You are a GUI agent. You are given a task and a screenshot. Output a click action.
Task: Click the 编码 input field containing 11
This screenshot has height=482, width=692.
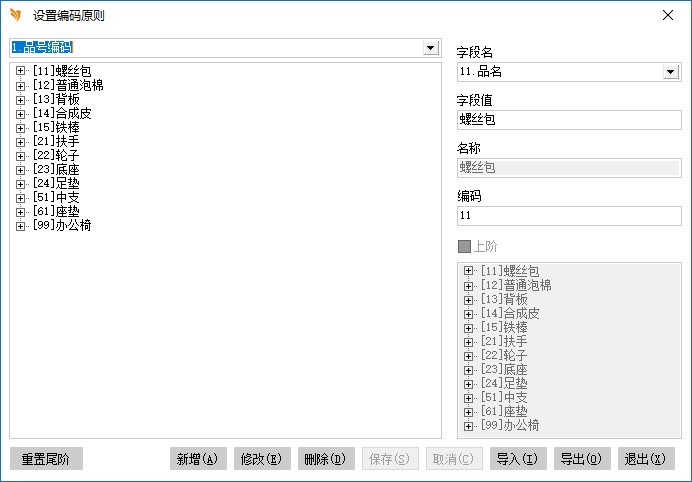pos(568,216)
